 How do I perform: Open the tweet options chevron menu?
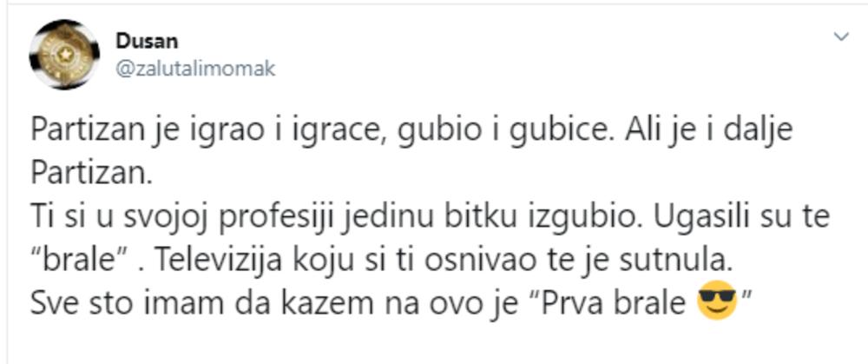point(840,36)
